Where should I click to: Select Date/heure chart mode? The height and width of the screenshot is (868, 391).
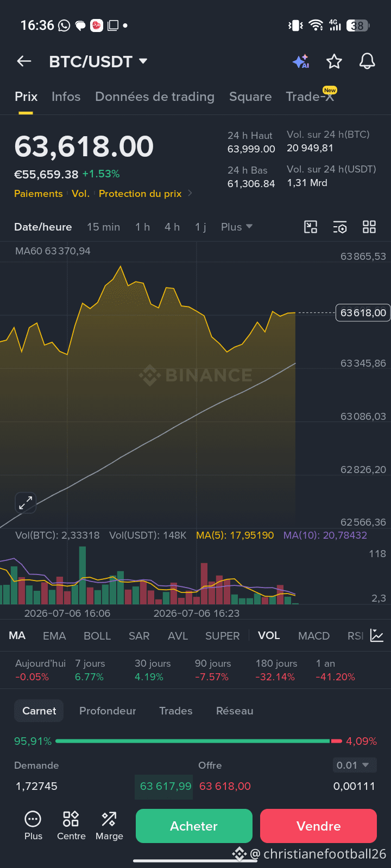coord(43,227)
